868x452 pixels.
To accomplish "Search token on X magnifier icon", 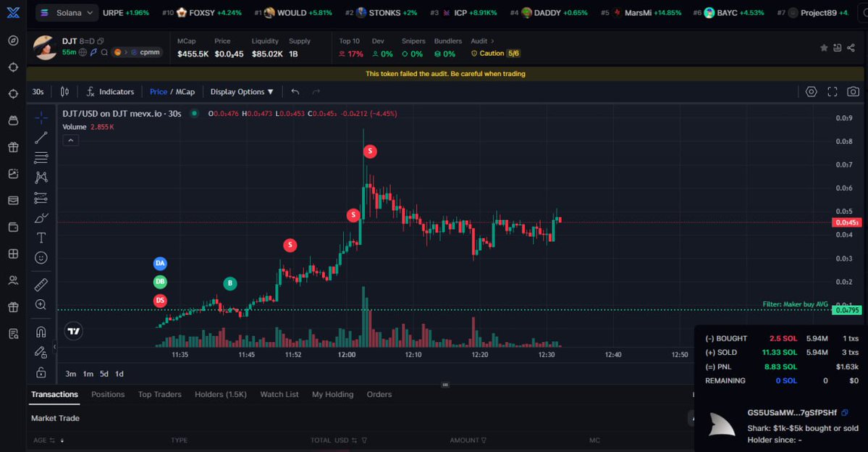I will [104, 52].
